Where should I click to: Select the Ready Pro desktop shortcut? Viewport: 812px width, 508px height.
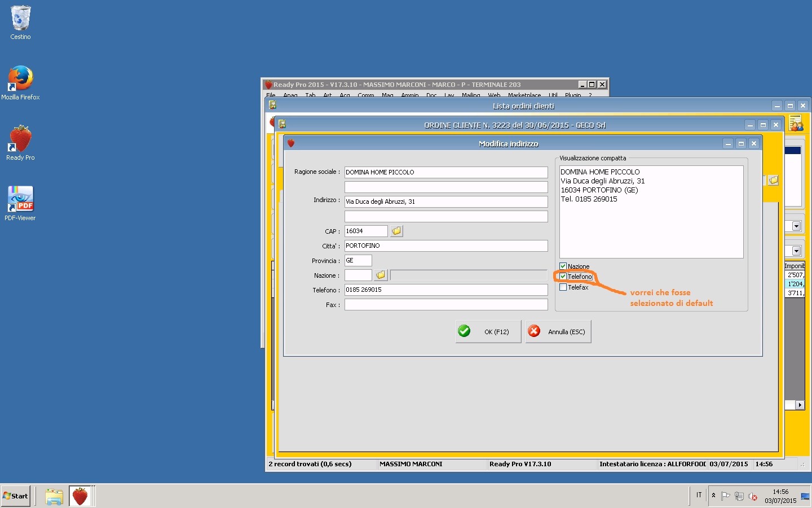[x=20, y=143]
